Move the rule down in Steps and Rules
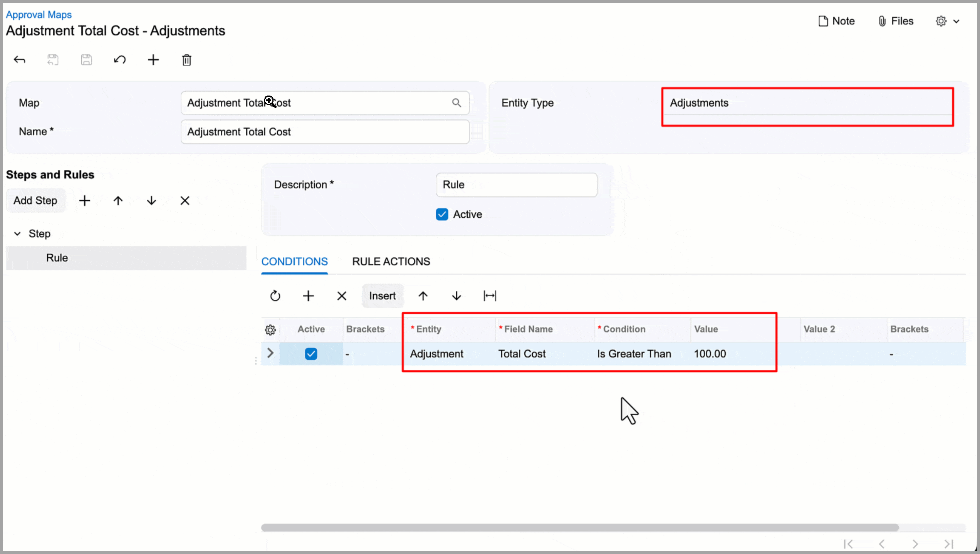 pyautogui.click(x=151, y=200)
